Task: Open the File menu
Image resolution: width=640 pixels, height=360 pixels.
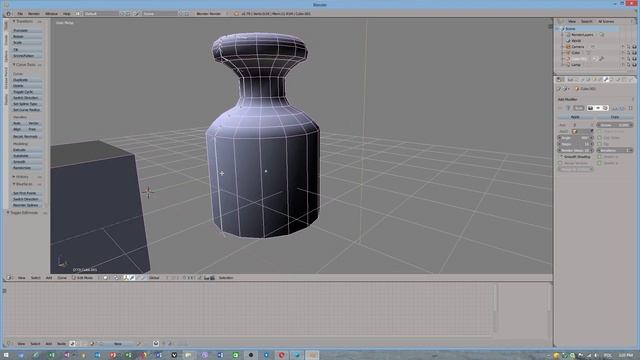Action: click(x=20, y=13)
